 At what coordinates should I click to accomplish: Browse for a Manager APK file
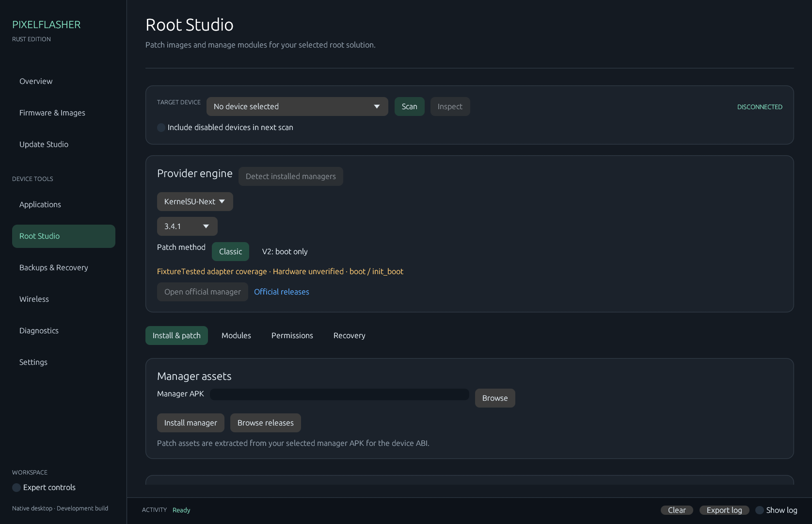tap(495, 398)
